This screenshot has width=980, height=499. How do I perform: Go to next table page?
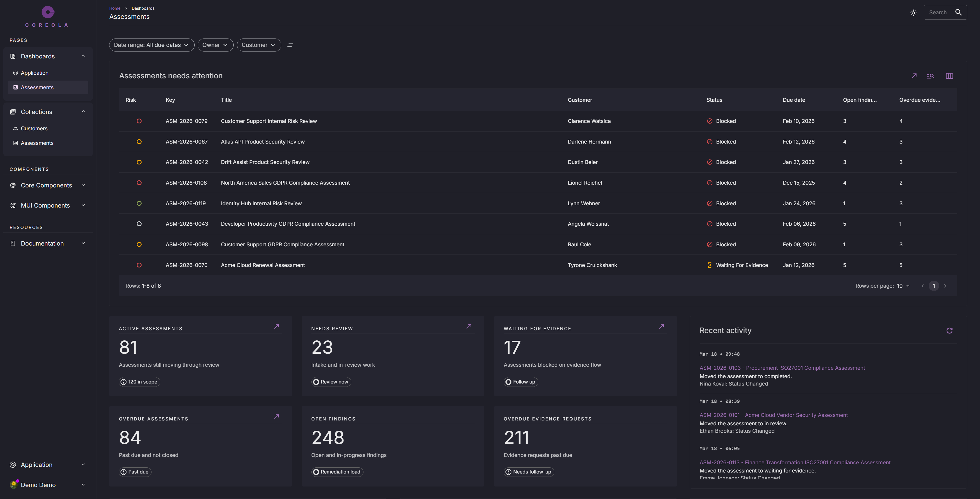(945, 286)
